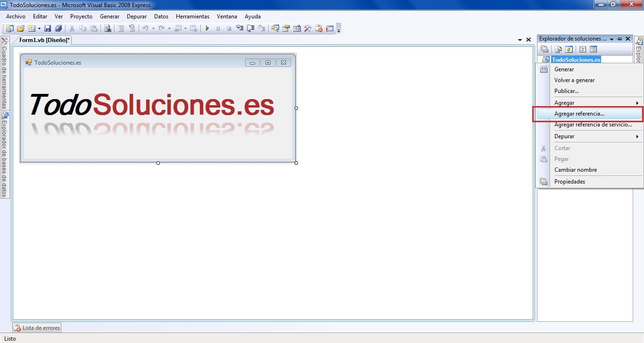
Task: Close the Form1.vb design document with X
Action: [528, 40]
